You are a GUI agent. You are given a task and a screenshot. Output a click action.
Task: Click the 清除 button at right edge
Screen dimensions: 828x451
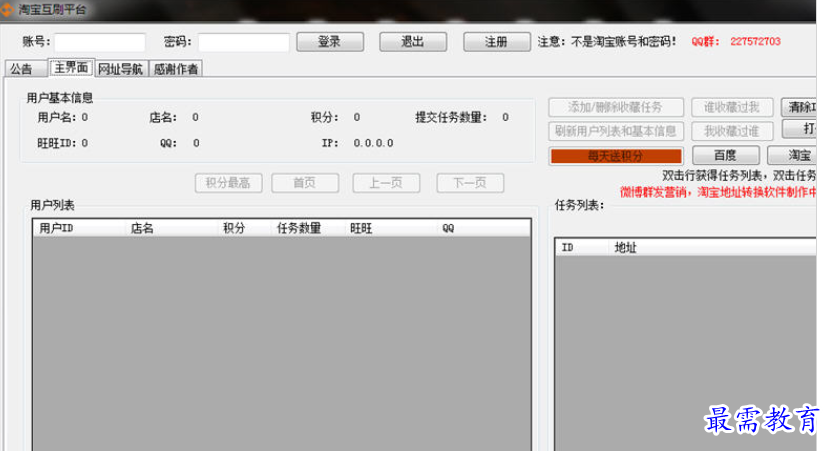click(799, 107)
